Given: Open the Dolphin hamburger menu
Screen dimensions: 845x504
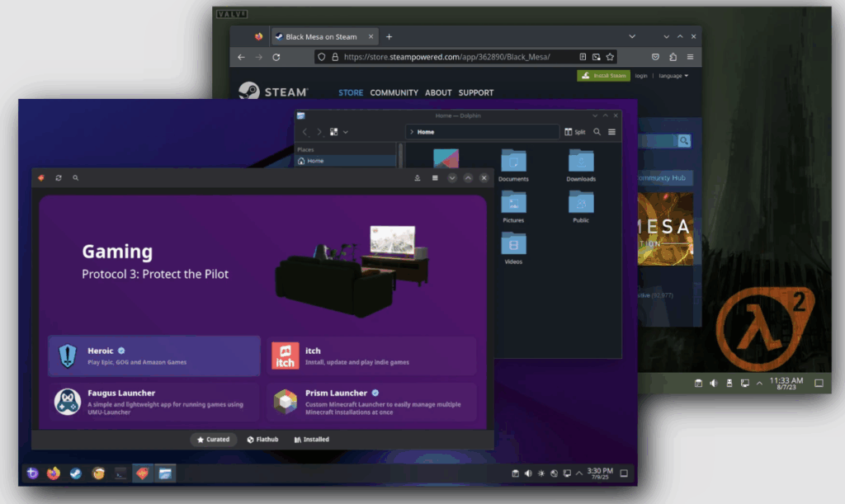Looking at the screenshot, I should pyautogui.click(x=611, y=132).
